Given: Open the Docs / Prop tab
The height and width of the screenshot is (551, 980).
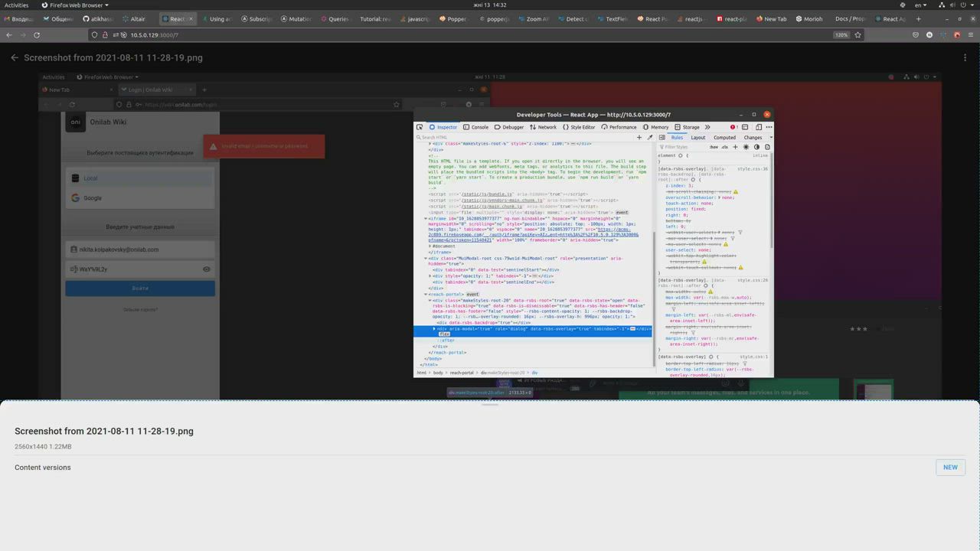Looking at the screenshot, I should coord(851,18).
